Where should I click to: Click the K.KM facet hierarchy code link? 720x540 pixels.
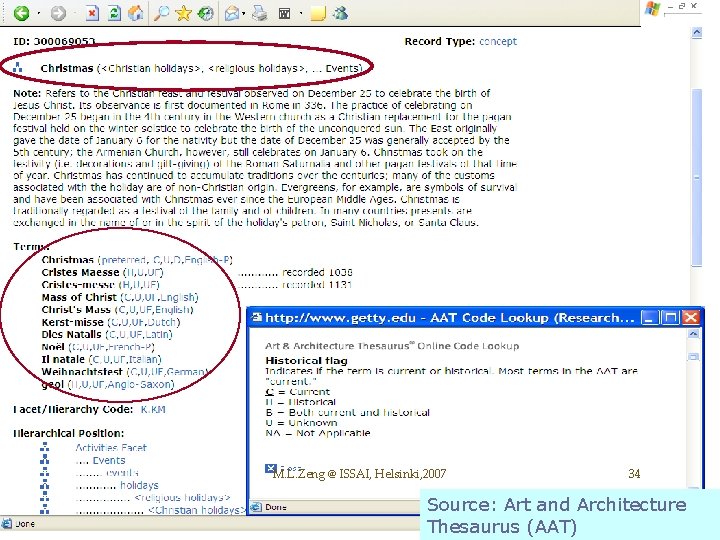coord(153,409)
